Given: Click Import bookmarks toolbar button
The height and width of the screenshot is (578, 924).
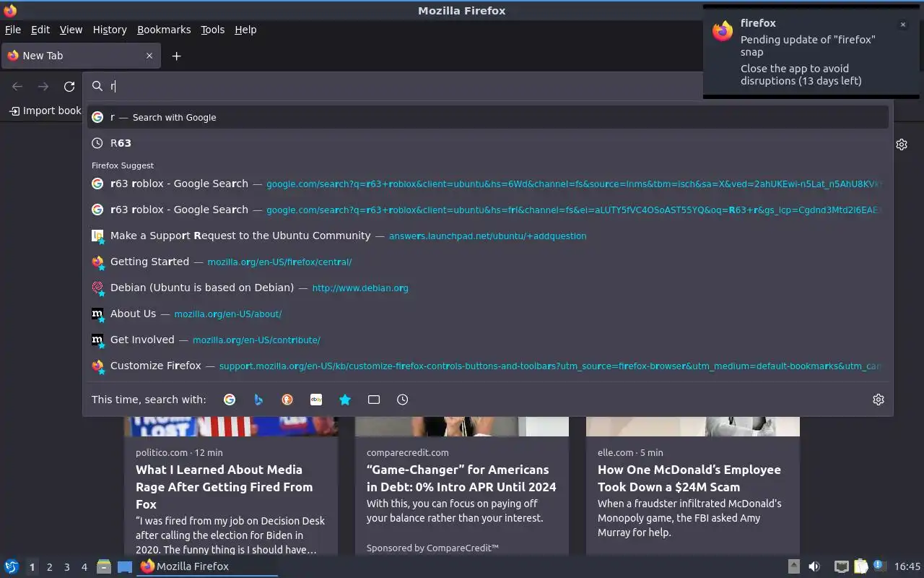Looking at the screenshot, I should 45,111.
